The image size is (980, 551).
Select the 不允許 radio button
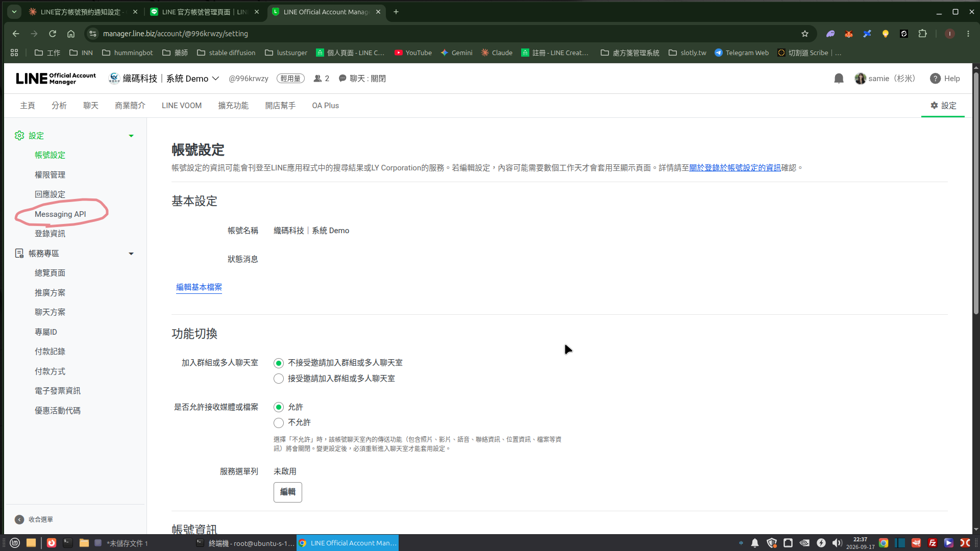[x=279, y=423]
